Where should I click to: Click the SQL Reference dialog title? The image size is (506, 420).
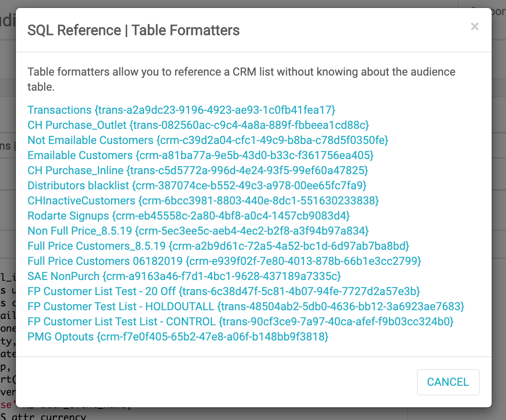click(133, 30)
